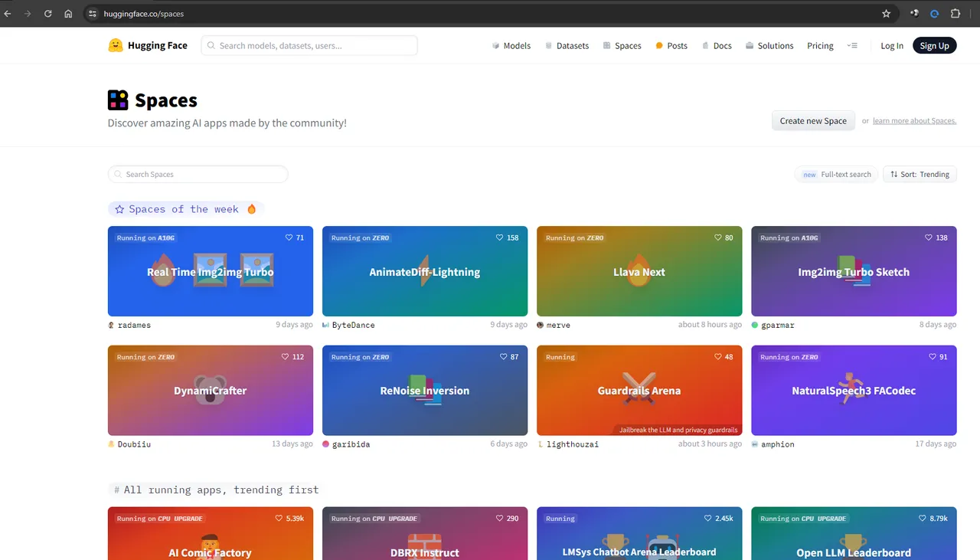The width and height of the screenshot is (980, 560).
Task: Open Guardrails Arena space card
Action: (x=639, y=391)
